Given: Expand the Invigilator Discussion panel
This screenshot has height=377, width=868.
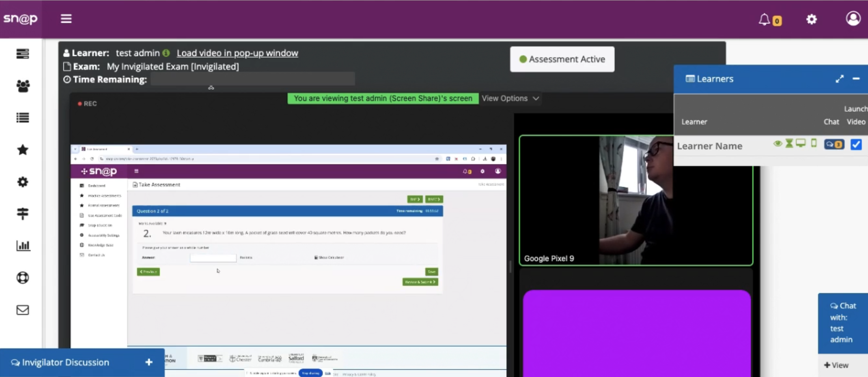Looking at the screenshot, I should click(149, 362).
